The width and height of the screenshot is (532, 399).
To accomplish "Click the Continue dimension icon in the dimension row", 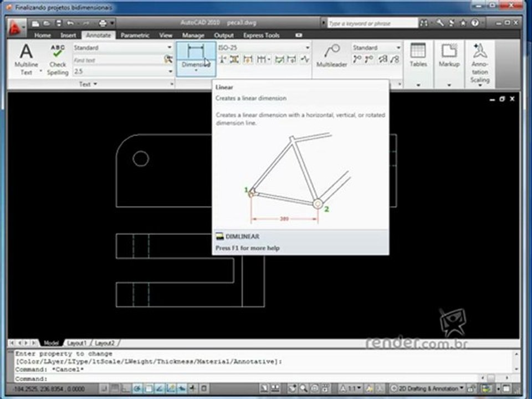I will click(261, 60).
